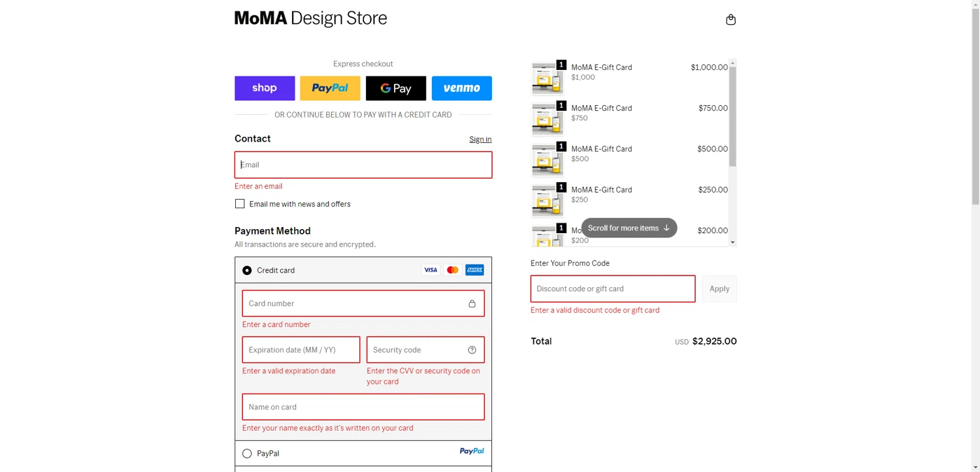Tick Email me with news and offers
Viewport: 980px width, 472px height.
pyautogui.click(x=240, y=204)
